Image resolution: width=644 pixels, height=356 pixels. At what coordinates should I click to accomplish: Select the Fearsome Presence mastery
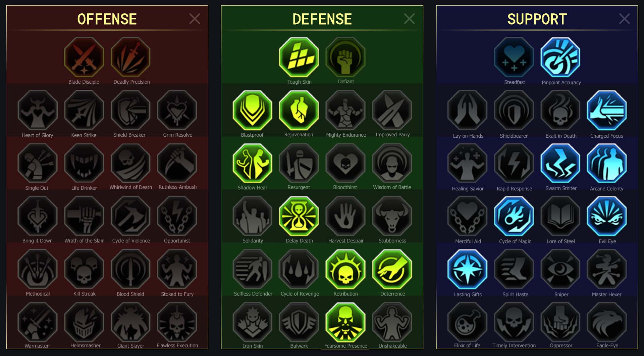tap(345, 322)
